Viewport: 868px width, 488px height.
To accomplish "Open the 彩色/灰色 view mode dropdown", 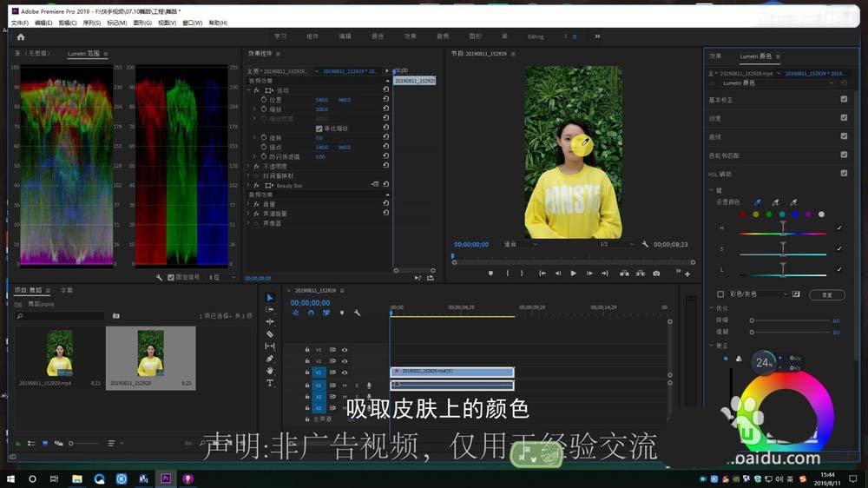I will pyautogui.click(x=758, y=294).
